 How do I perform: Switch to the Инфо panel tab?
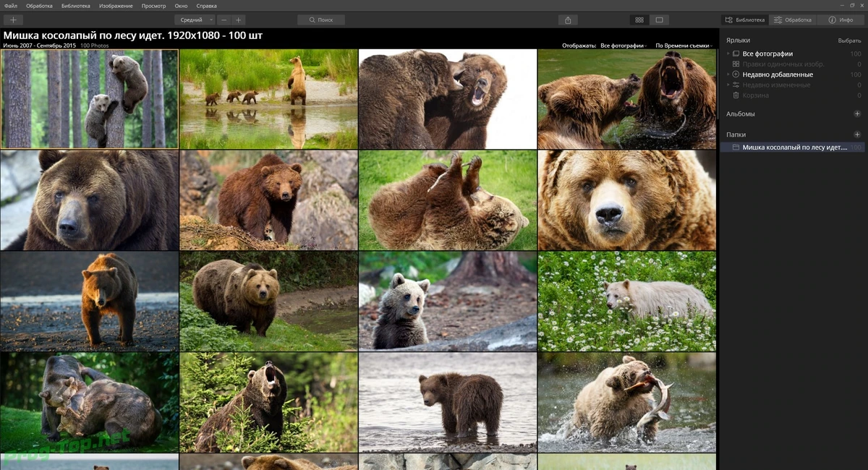tap(841, 20)
